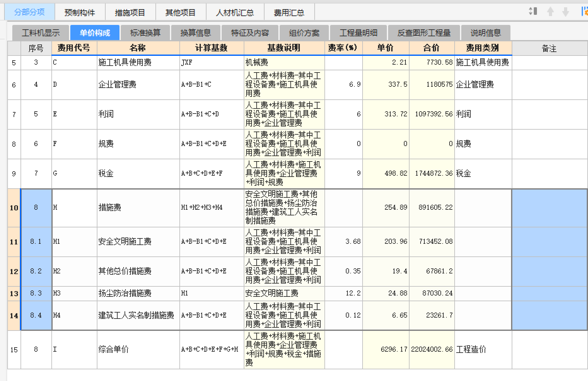The width and height of the screenshot is (588, 381).
Task: Click the 6296.17 unit price cell
Action: (x=386, y=349)
